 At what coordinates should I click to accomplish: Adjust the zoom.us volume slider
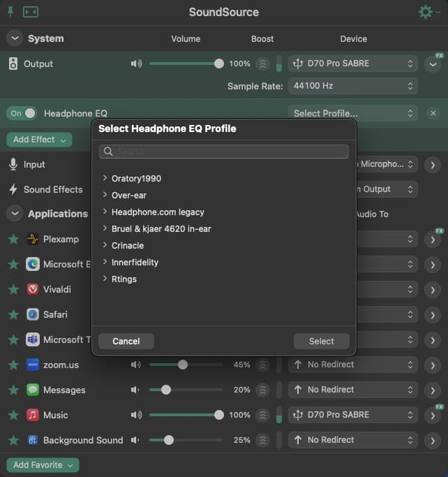tap(186, 365)
